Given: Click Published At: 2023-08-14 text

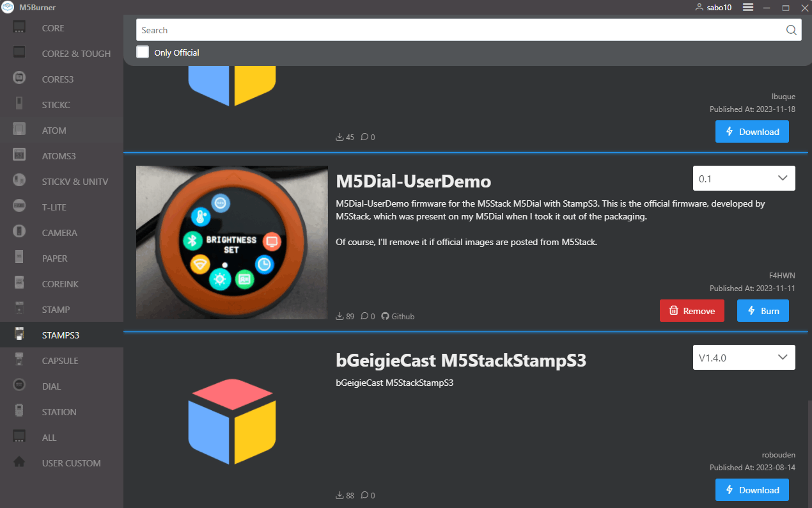Looking at the screenshot, I should (753, 468).
